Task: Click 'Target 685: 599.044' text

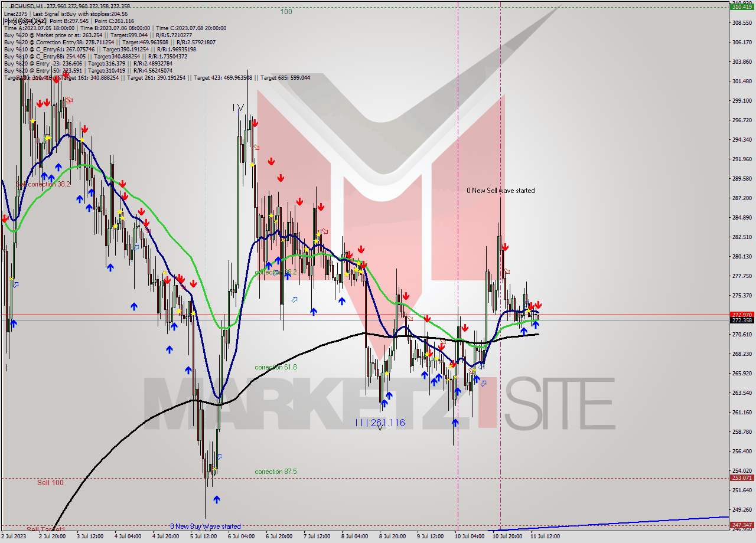Action: (285, 77)
